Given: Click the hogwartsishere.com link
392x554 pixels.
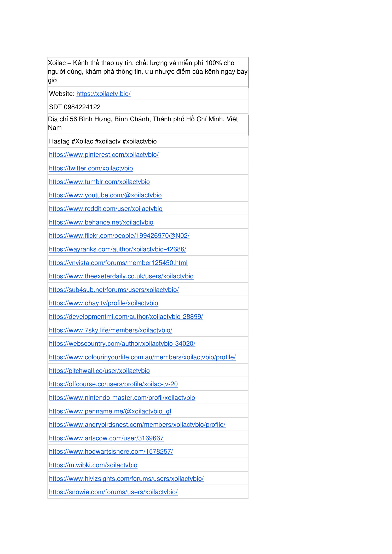Looking at the screenshot, I should click(x=111, y=452).
